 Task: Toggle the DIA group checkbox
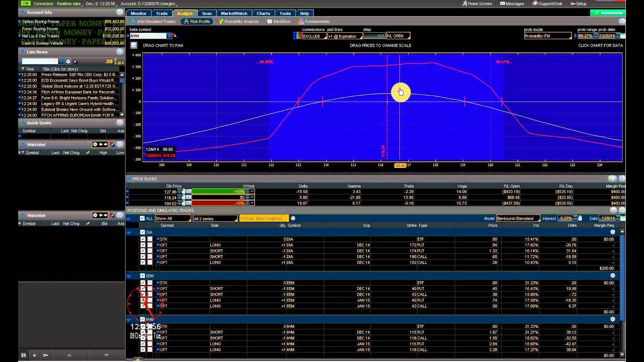142,232
